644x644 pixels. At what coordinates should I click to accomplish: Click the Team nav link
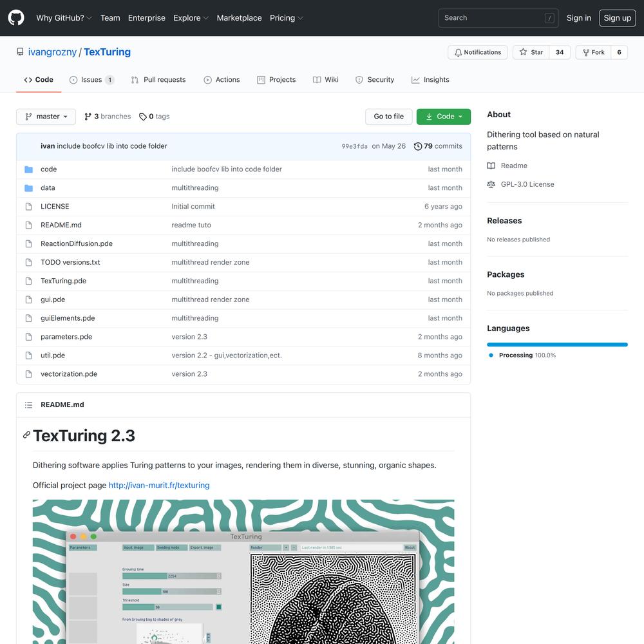pyautogui.click(x=110, y=18)
